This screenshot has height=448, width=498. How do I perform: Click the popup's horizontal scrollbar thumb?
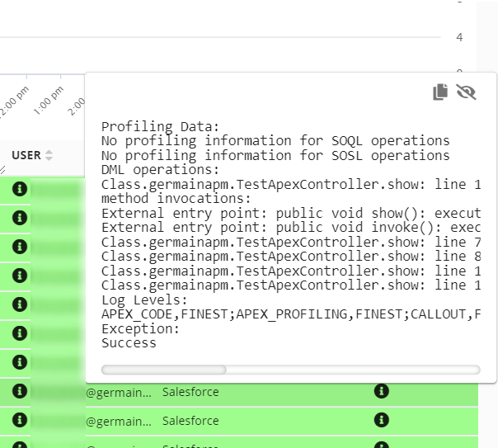click(x=163, y=370)
